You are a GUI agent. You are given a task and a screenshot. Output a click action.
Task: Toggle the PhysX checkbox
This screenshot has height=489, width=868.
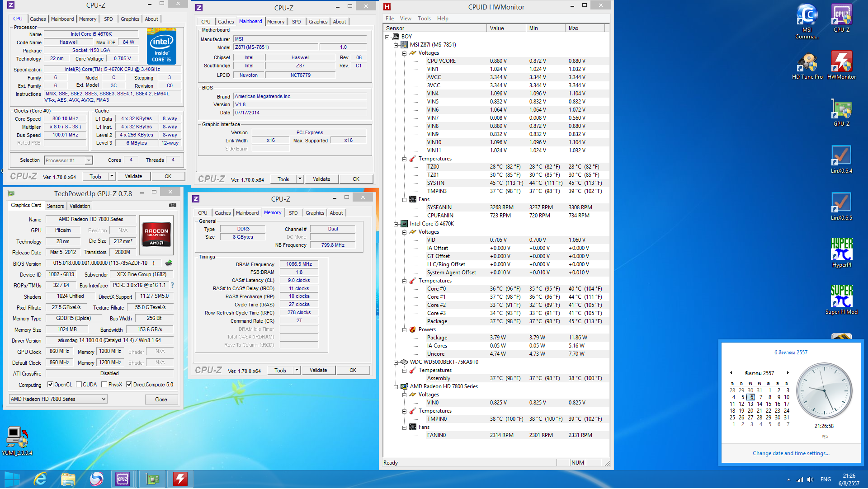pyautogui.click(x=104, y=385)
